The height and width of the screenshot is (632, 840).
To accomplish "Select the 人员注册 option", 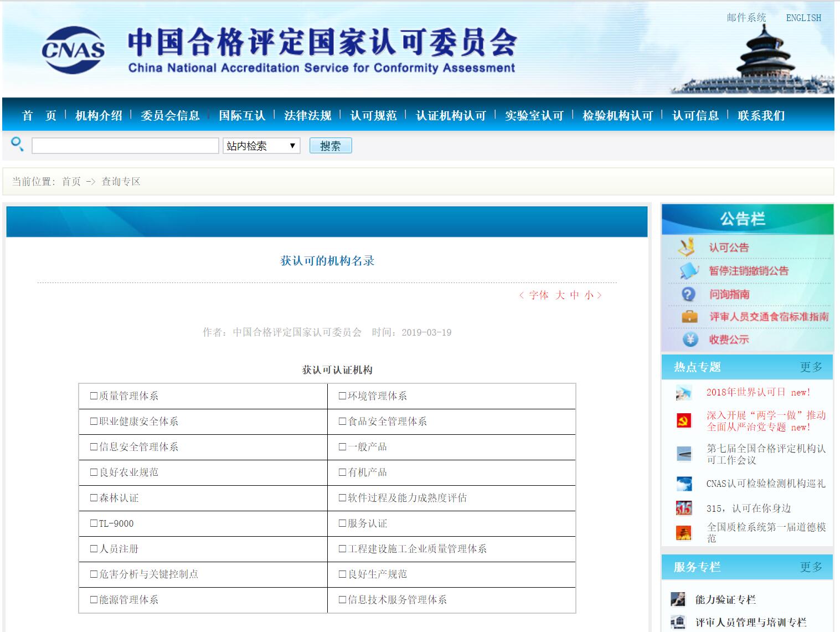I will (114, 549).
